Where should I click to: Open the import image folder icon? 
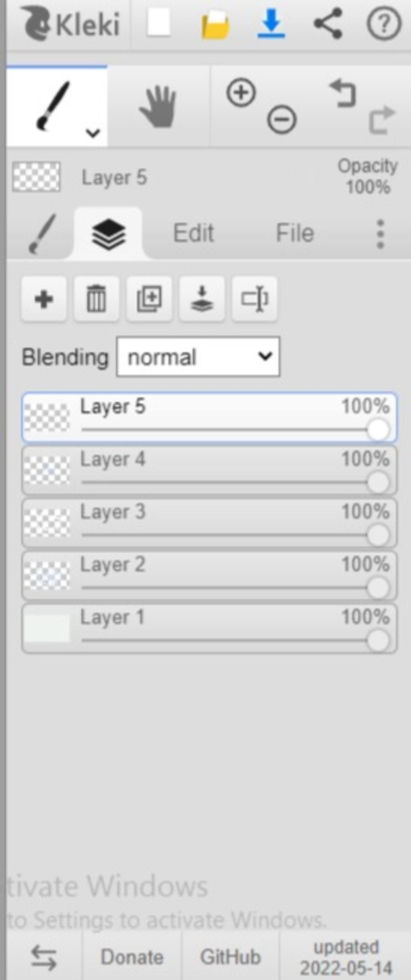216,25
